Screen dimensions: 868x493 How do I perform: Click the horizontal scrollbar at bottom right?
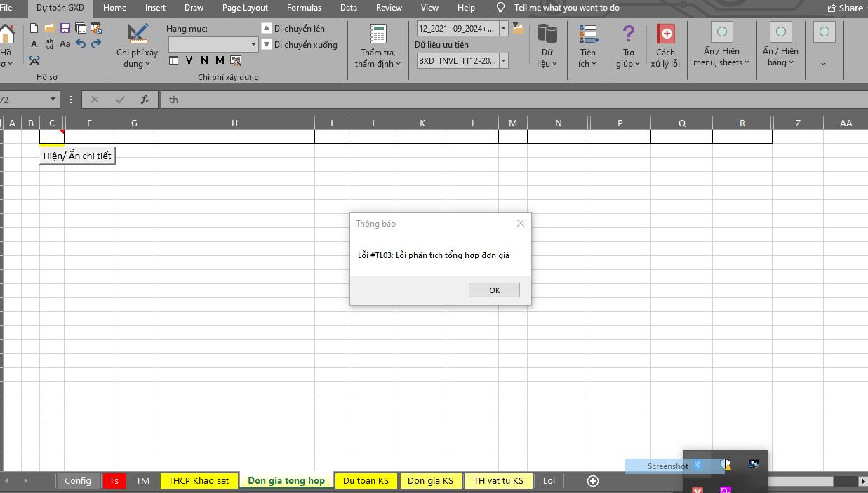800,481
